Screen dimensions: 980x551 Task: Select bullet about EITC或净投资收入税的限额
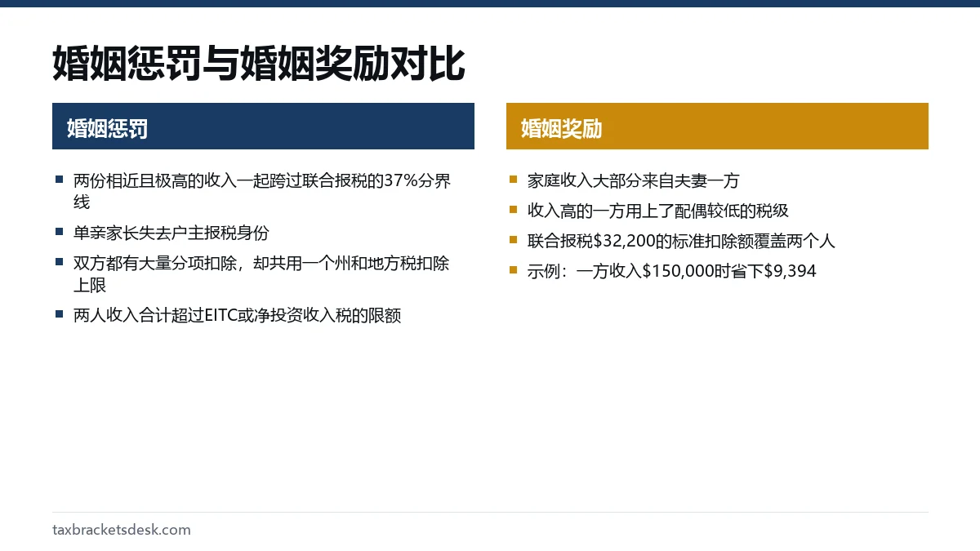[237, 315]
